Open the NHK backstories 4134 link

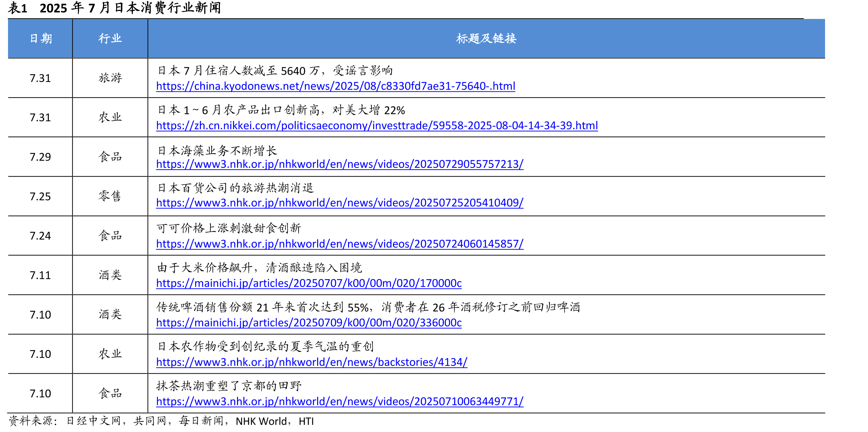(312, 362)
